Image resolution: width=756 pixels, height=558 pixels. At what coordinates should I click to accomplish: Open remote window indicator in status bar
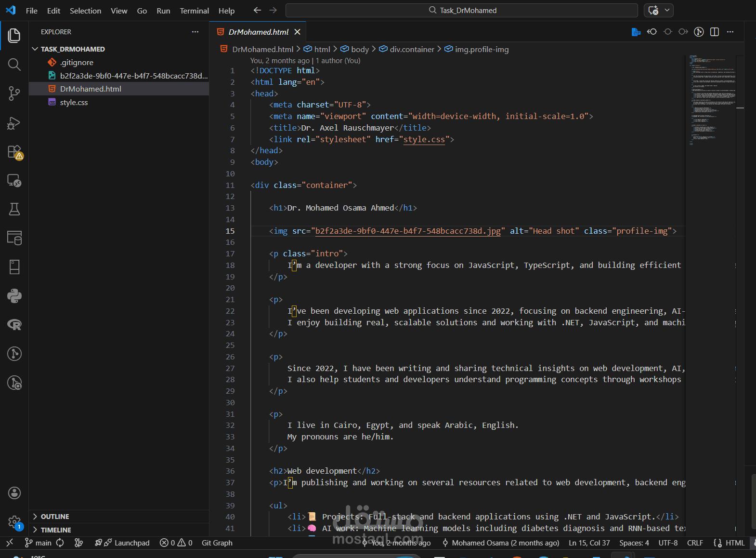[10, 543]
